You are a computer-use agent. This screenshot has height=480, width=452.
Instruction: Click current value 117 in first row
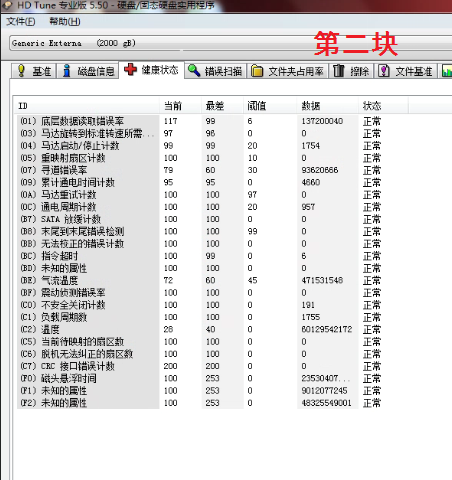(171, 121)
